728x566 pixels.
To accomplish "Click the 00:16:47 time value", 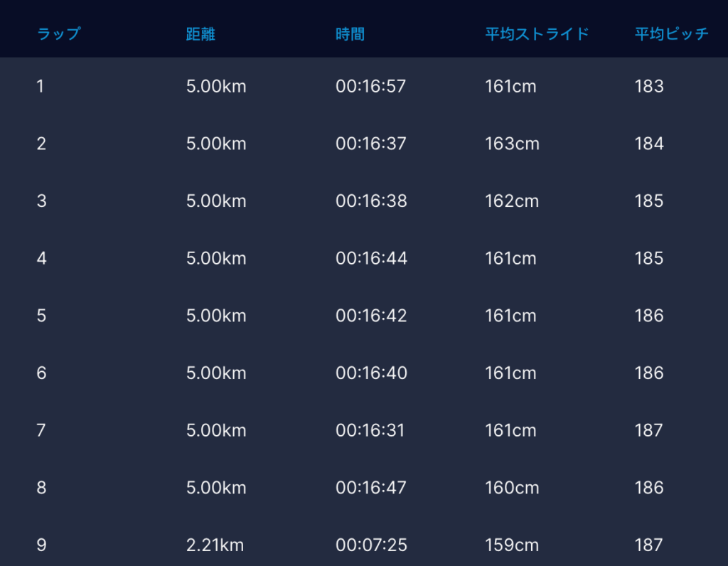I will 371,488.
